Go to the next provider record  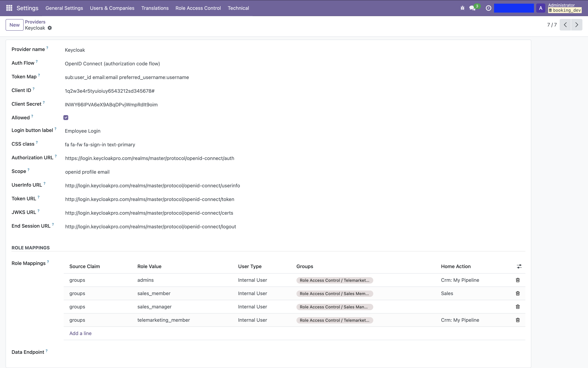coord(577,25)
